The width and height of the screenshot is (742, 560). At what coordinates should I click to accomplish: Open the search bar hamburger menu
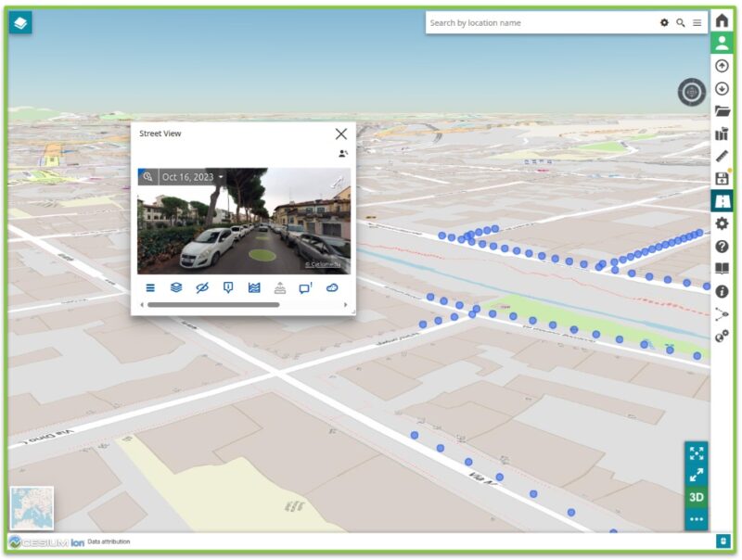pos(697,22)
